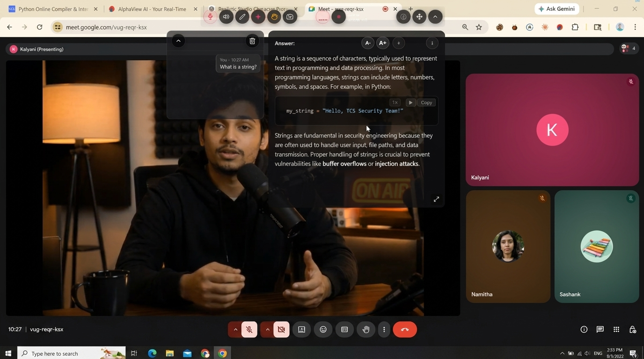644x359 pixels.
Task: Collapse the overlay toolbar with the up chevron
Action: 435,17
